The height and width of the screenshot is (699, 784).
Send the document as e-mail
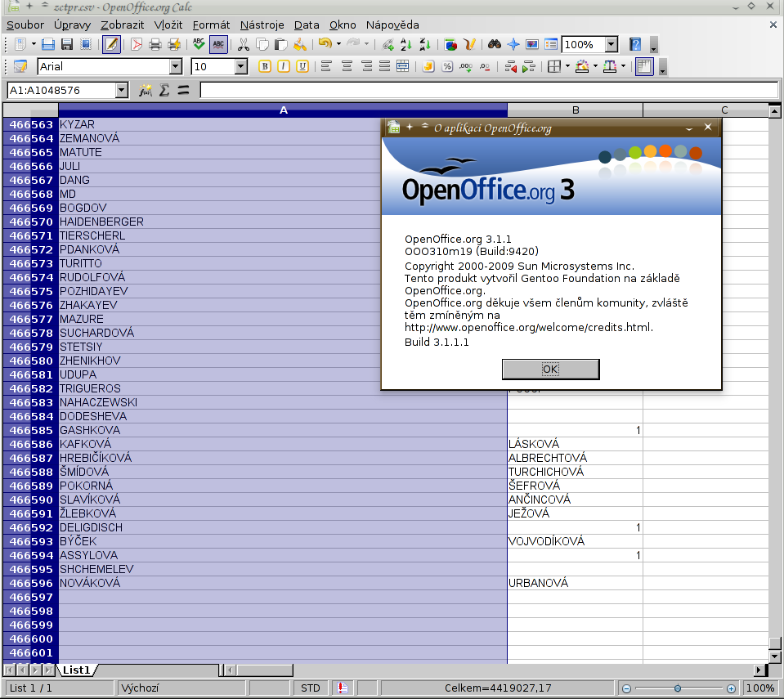pyautogui.click(x=86, y=44)
